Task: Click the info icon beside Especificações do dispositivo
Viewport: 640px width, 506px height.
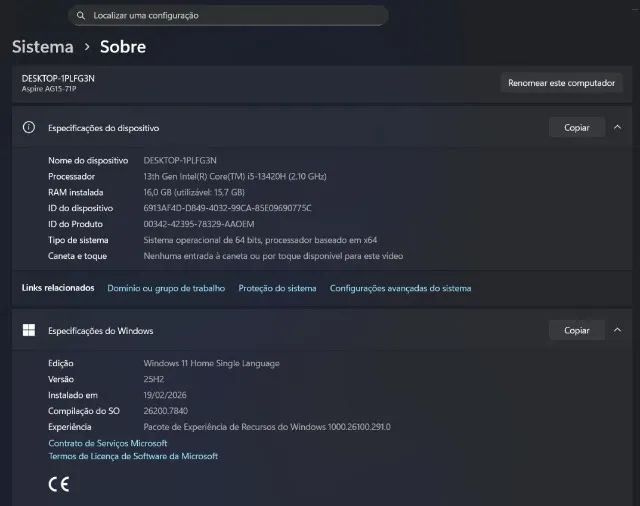Action: coord(29,128)
